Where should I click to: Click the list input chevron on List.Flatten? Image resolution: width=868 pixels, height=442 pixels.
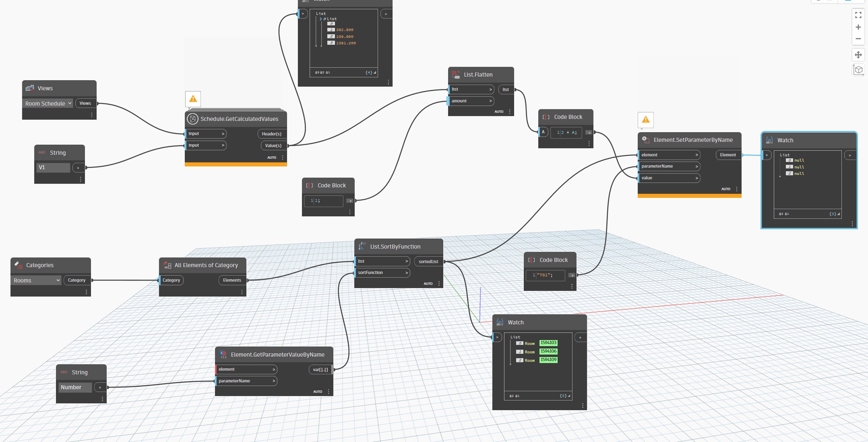(x=490, y=89)
